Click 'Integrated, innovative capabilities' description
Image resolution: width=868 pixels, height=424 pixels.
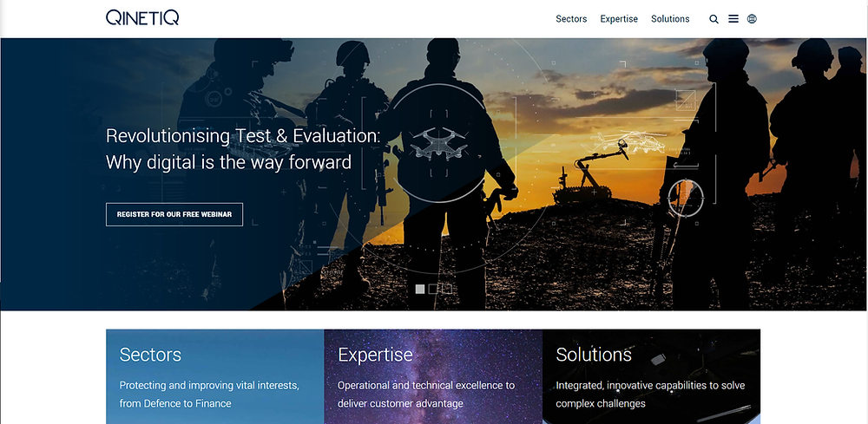[x=650, y=395]
